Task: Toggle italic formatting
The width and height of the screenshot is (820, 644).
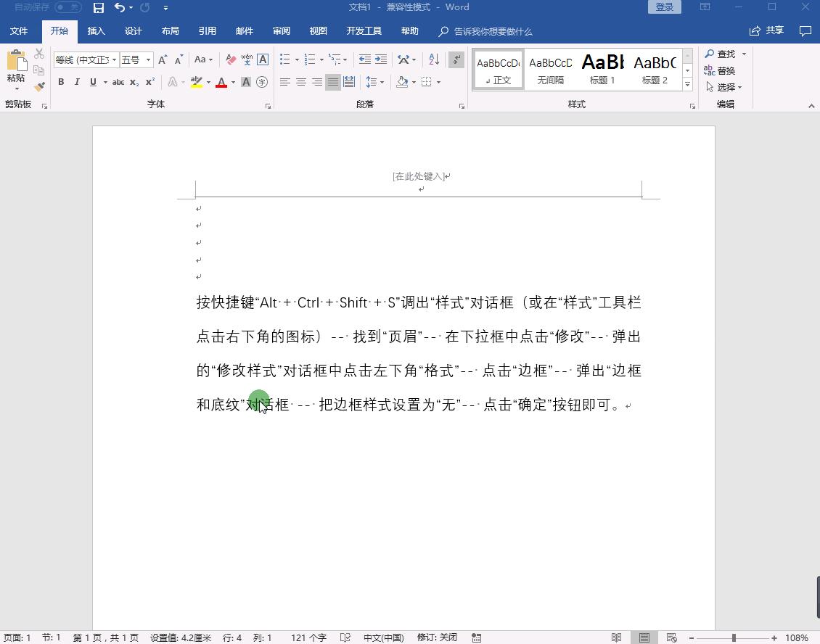Action: (x=78, y=81)
